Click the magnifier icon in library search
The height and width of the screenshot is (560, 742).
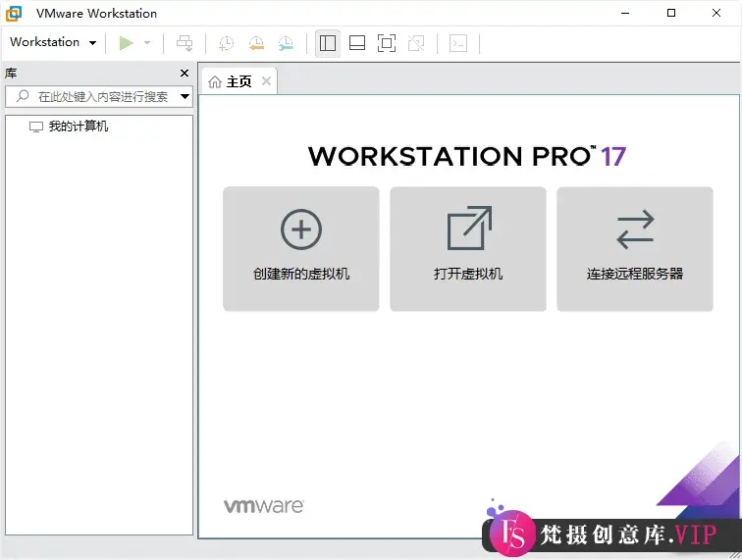(x=23, y=96)
